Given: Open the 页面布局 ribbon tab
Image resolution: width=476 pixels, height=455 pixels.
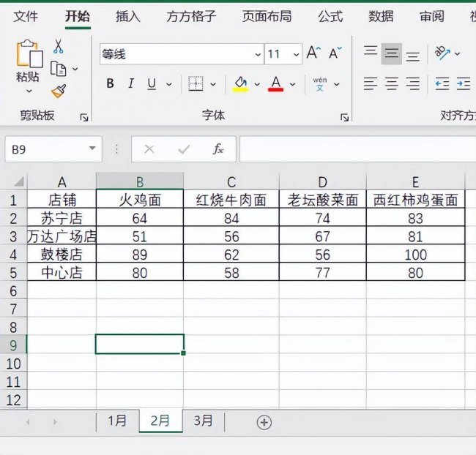Looking at the screenshot, I should click(x=267, y=16).
